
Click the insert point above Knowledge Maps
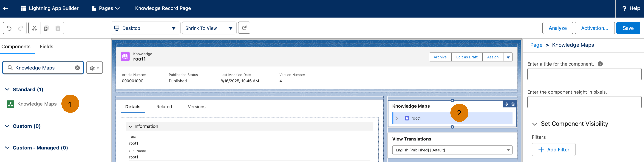pyautogui.click(x=452, y=100)
